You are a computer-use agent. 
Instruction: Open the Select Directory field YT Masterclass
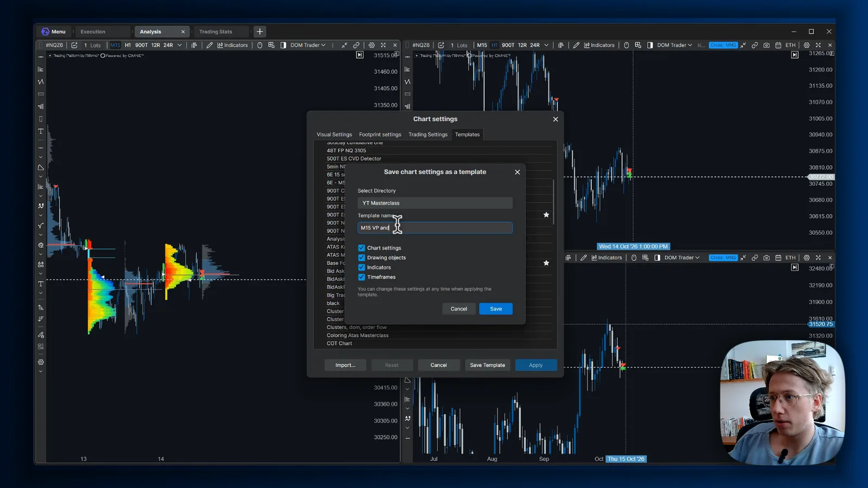[435, 203]
